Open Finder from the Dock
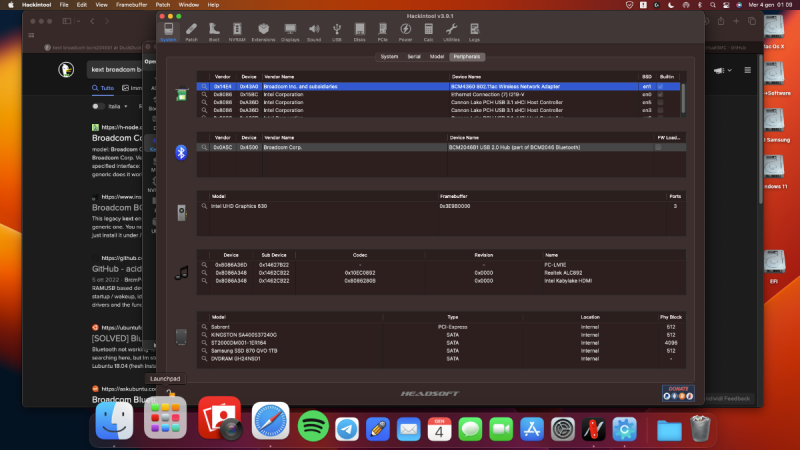The width and height of the screenshot is (800, 450). click(114, 421)
